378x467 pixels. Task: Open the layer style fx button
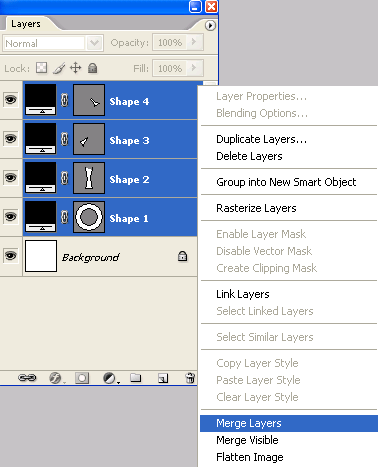click(55, 378)
